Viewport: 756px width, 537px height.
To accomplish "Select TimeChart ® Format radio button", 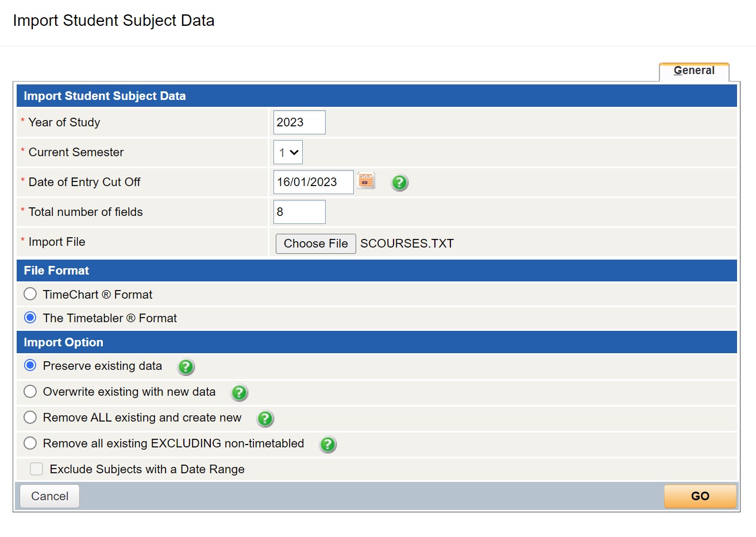I will click(30, 294).
